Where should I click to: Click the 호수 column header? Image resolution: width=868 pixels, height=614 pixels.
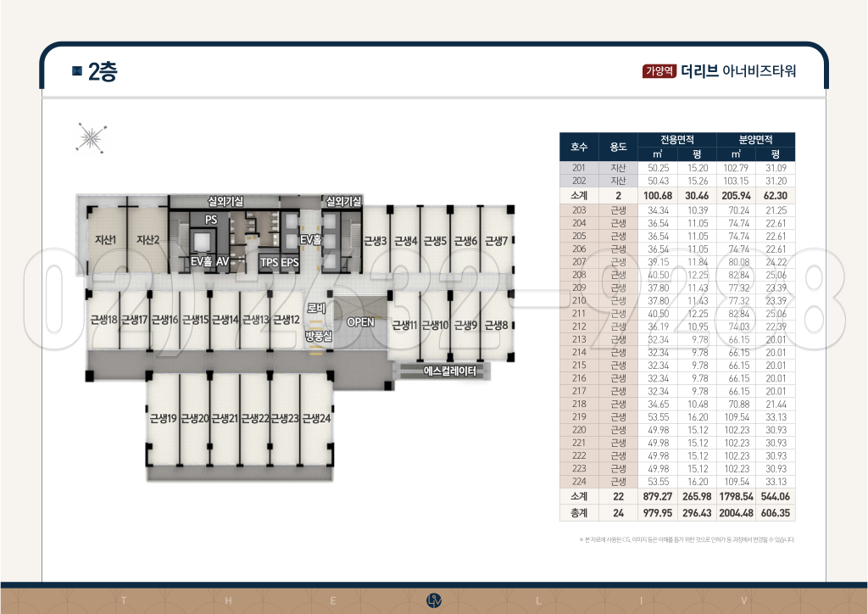point(579,147)
